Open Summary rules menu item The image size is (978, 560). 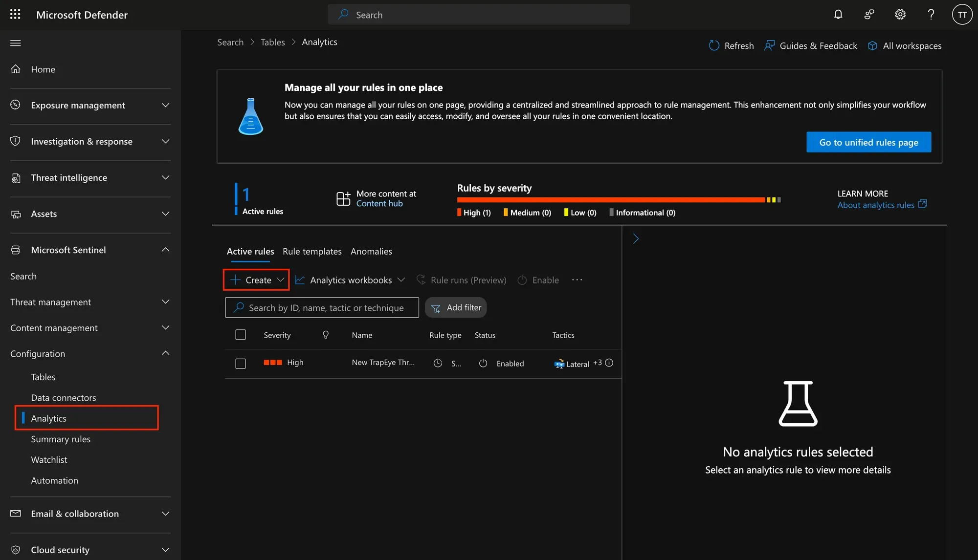[x=61, y=439]
